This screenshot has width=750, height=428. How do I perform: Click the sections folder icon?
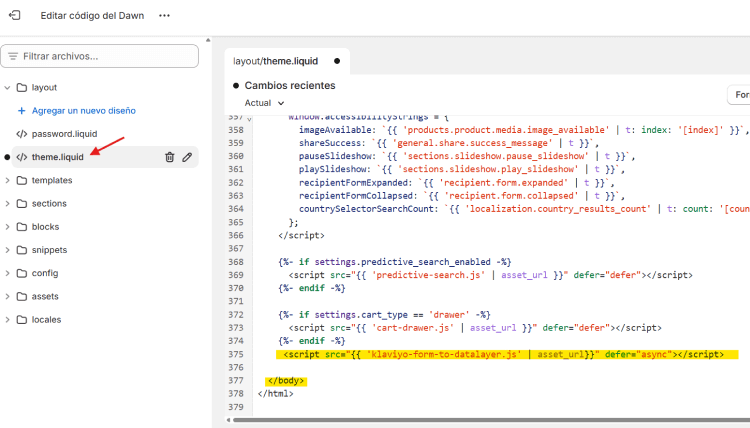click(x=22, y=204)
